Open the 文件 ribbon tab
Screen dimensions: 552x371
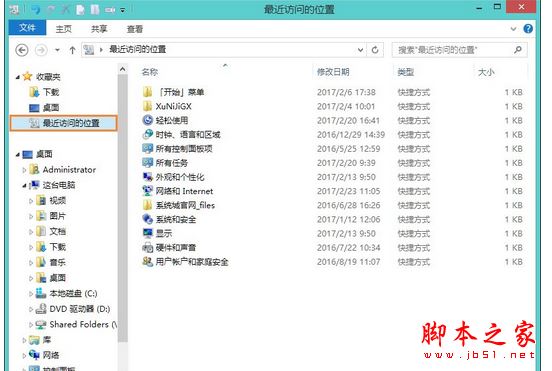(x=27, y=28)
